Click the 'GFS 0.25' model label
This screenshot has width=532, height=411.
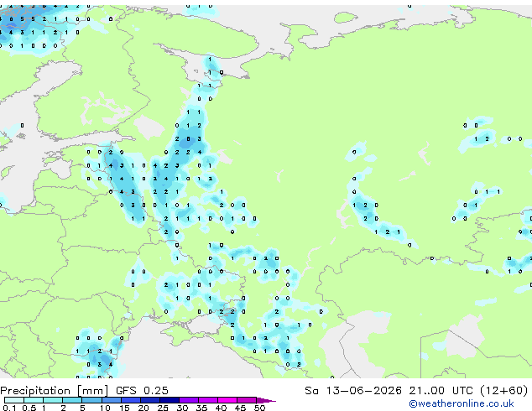point(142,391)
